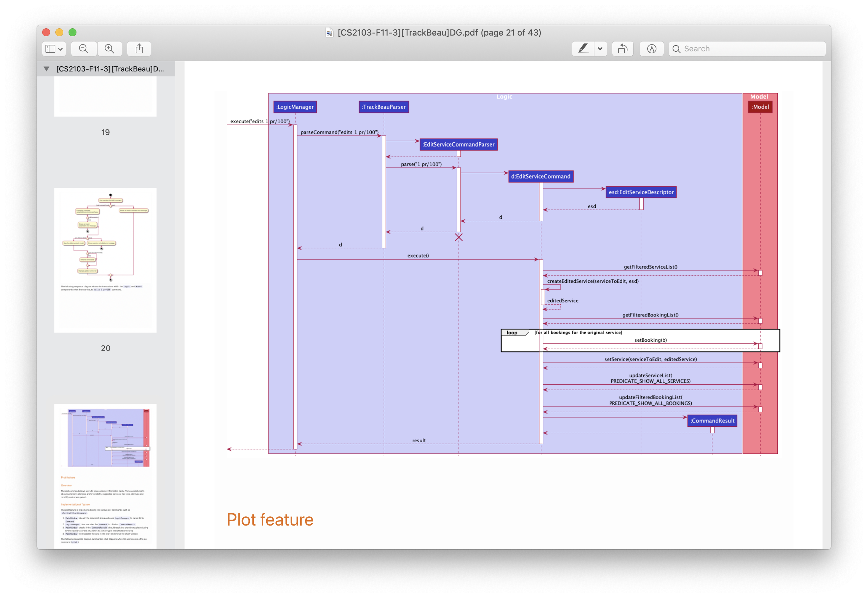Click the search magnifier icon
This screenshot has width=868, height=598.
coord(677,49)
